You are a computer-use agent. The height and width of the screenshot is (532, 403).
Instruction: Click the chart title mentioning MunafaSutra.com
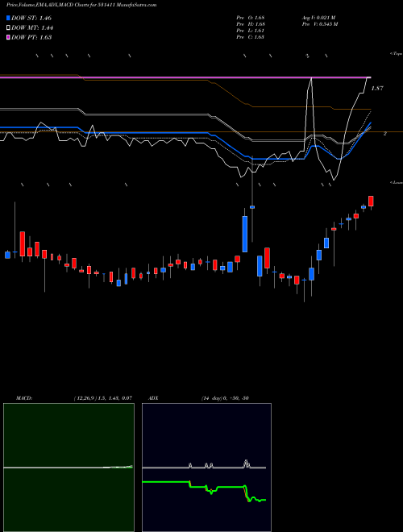tap(81, 5)
